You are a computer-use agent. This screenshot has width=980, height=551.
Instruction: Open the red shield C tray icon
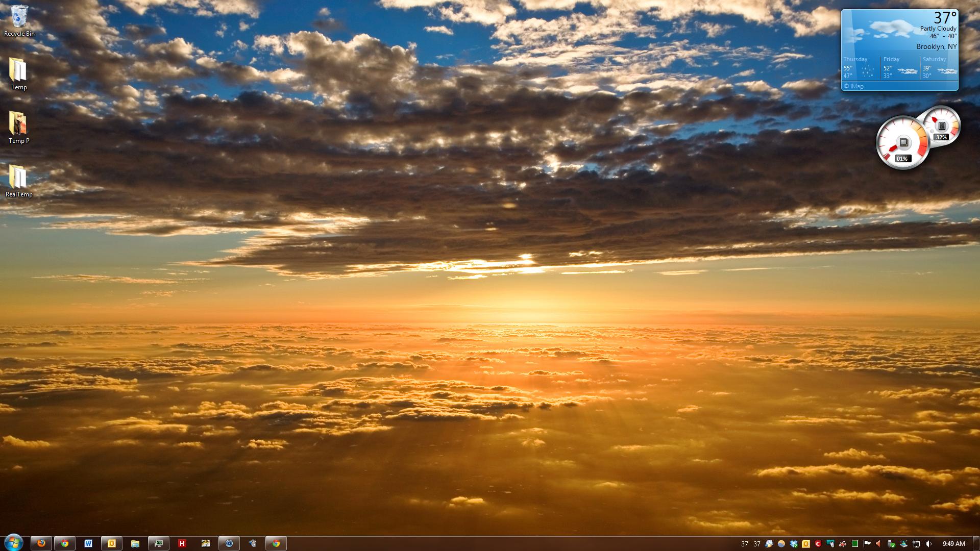pos(818,544)
